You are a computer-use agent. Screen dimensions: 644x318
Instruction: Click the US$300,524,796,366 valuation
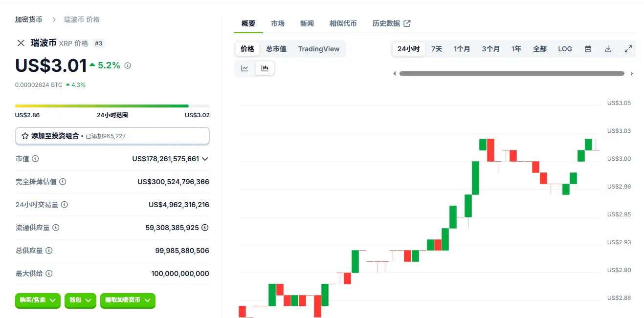coord(174,182)
